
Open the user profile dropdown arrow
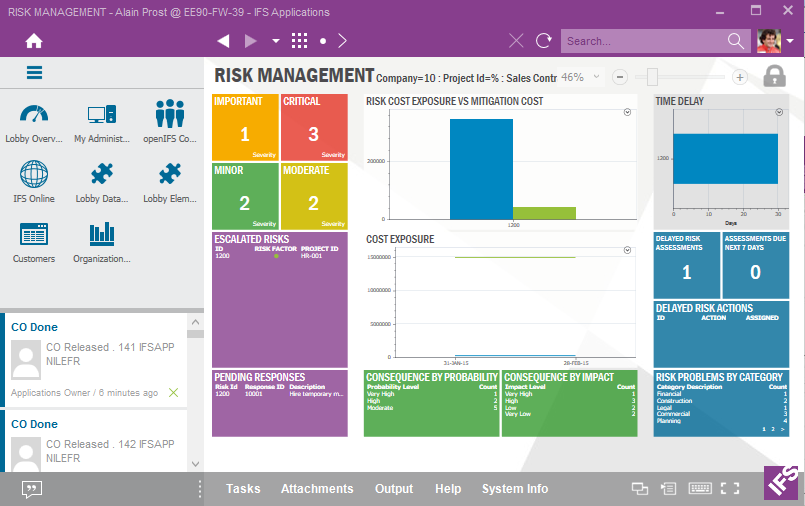click(x=790, y=41)
